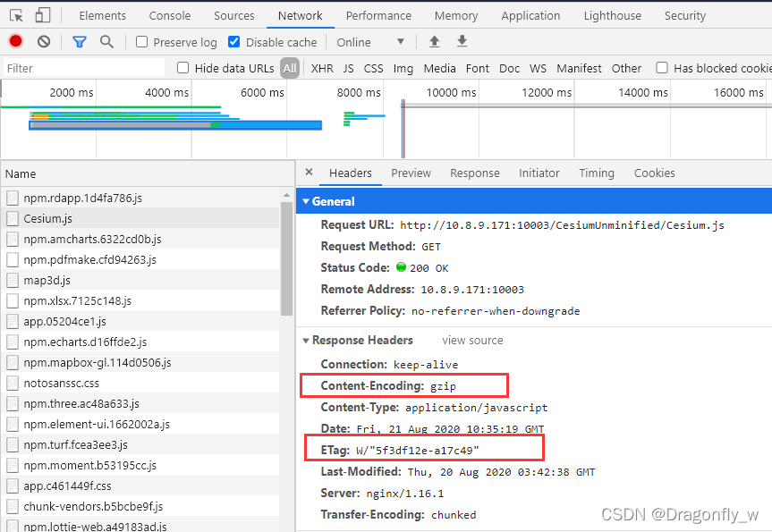Screen dimensions: 772x532
Task: Click the file icon beside Cesium.js
Action: click(x=13, y=218)
